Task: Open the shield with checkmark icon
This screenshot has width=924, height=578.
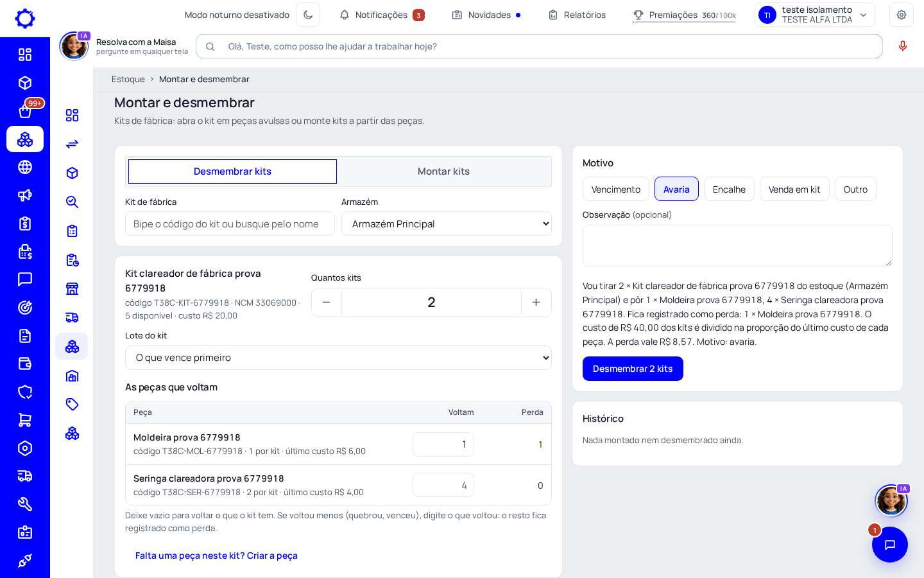Action: 25,392
